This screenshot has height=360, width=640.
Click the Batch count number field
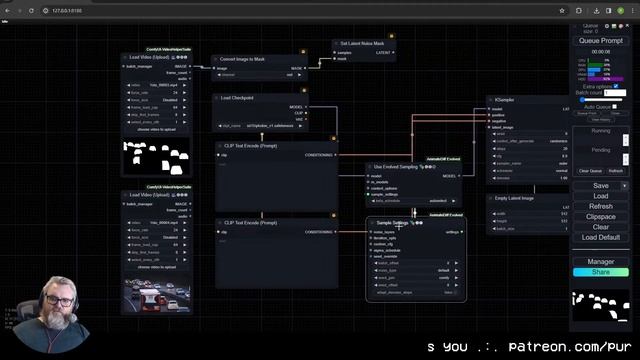tap(615, 93)
